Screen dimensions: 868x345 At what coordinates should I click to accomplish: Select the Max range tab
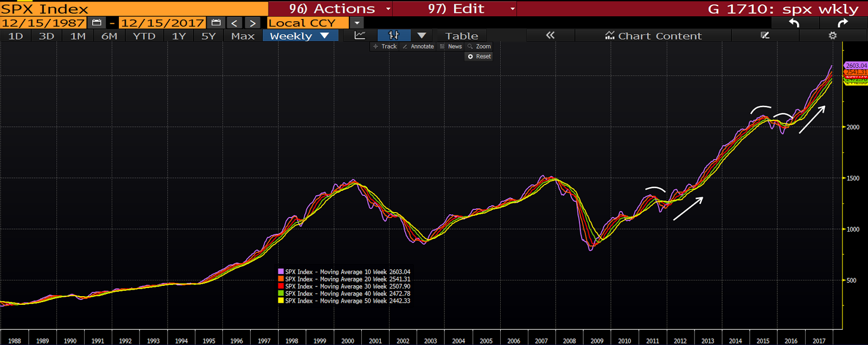242,36
